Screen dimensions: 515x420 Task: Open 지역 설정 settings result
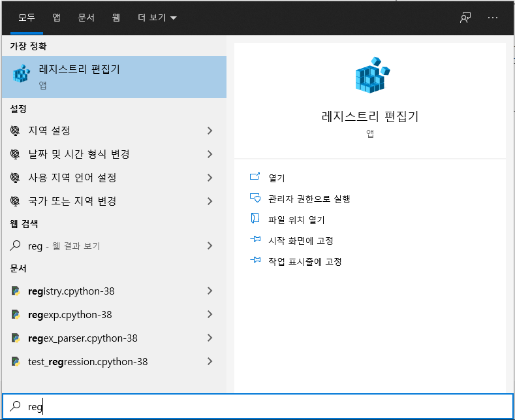click(114, 131)
